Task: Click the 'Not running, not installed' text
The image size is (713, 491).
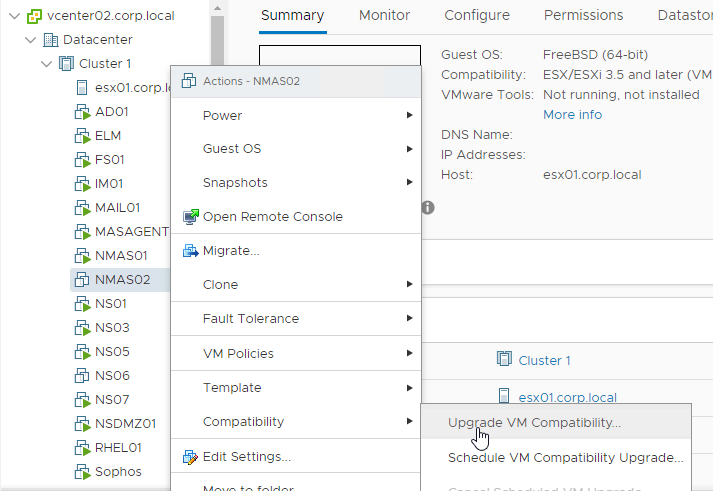Action: [621, 95]
